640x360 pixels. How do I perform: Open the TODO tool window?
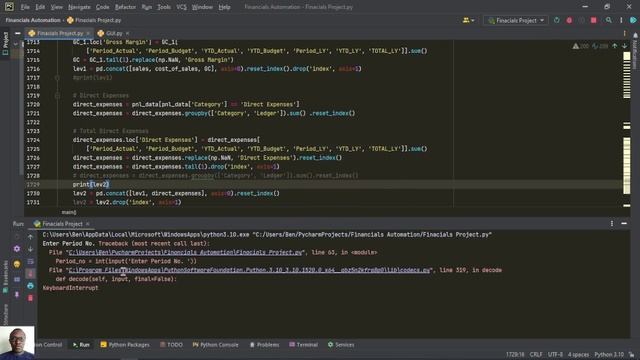(171, 345)
